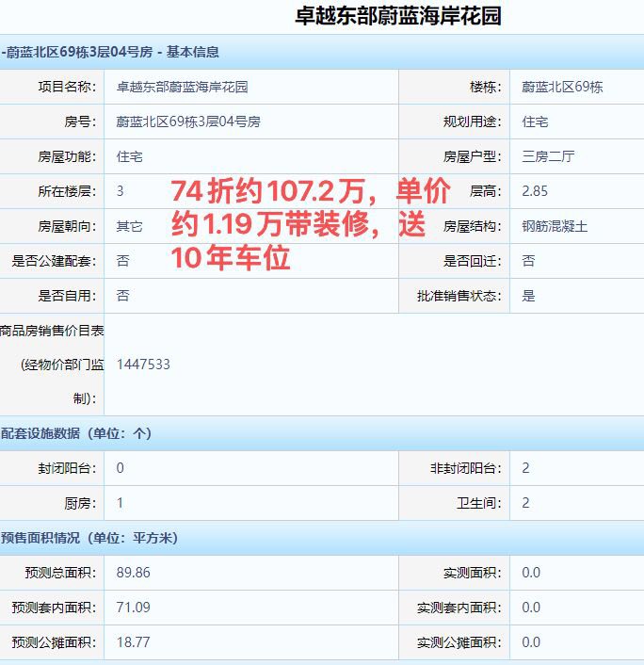The width and height of the screenshot is (644, 665).
Task: Click the 房屋户型 value 三房二厅
Action: pos(548,156)
